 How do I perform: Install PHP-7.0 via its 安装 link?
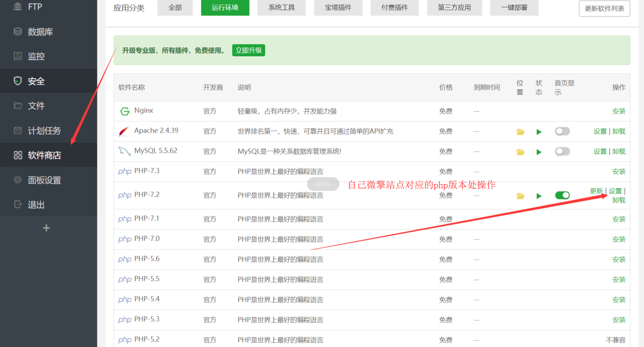coord(619,239)
